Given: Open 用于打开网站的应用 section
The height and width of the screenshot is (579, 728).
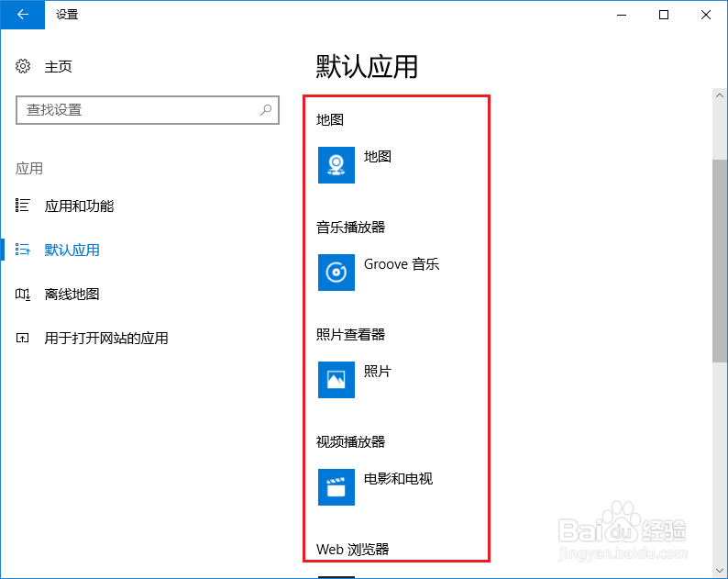Looking at the screenshot, I should [106, 339].
